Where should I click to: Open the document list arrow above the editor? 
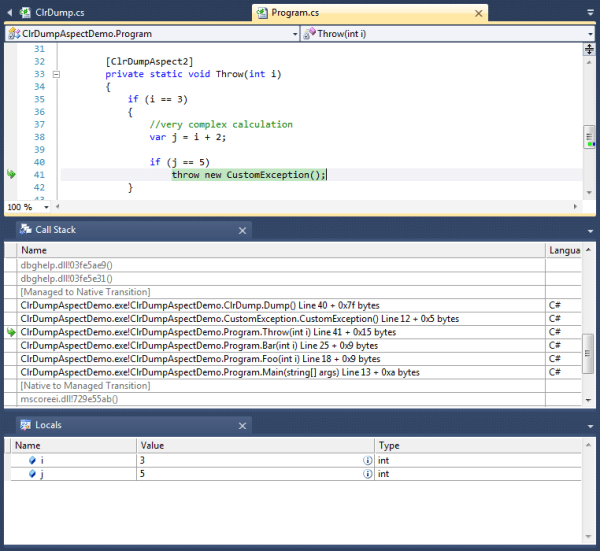[x=589, y=13]
